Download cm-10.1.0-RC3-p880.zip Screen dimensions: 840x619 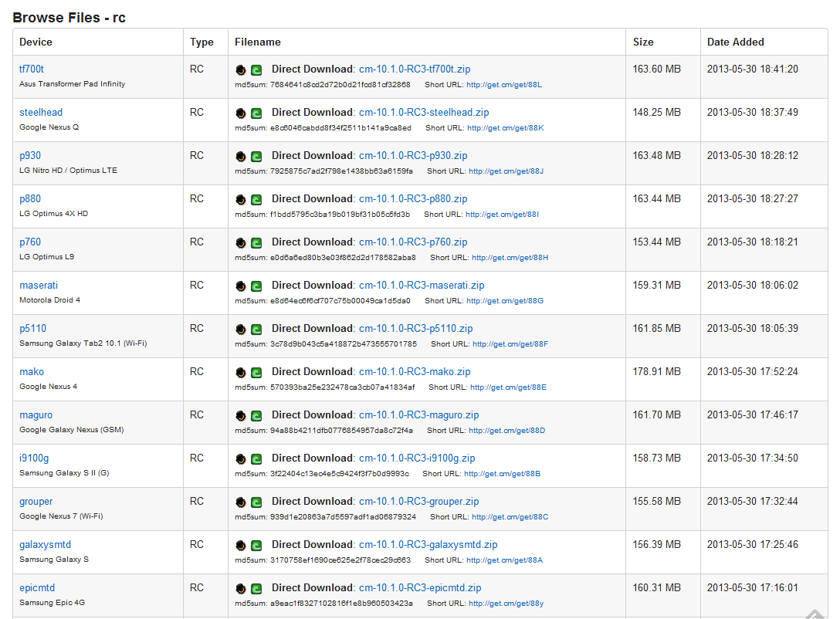tap(413, 198)
